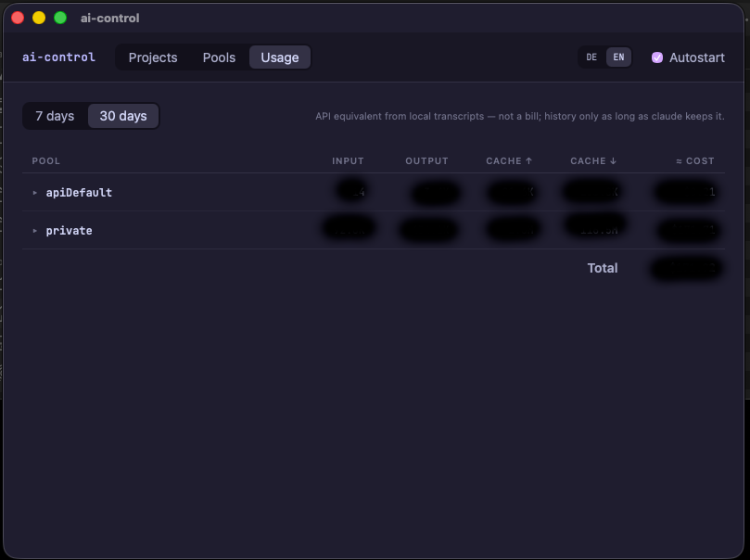Viewport: 750px width, 560px height.
Task: Select the 30 days range
Action: [x=123, y=116]
